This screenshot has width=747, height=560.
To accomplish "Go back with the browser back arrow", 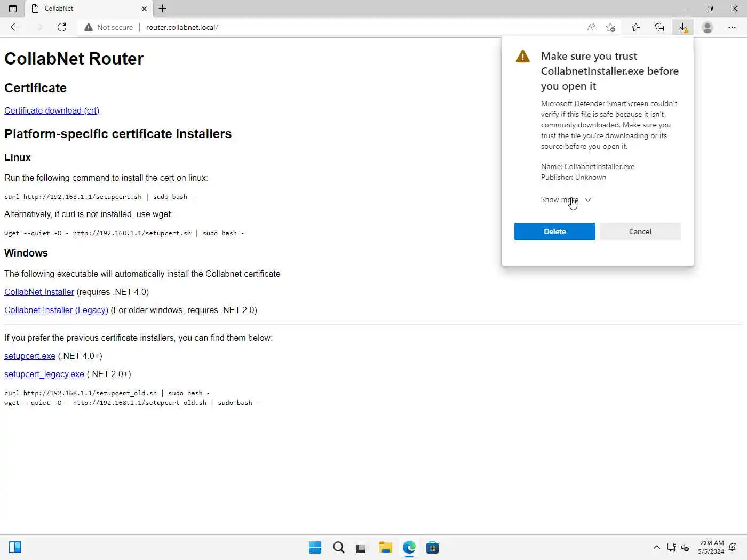I will (15, 27).
